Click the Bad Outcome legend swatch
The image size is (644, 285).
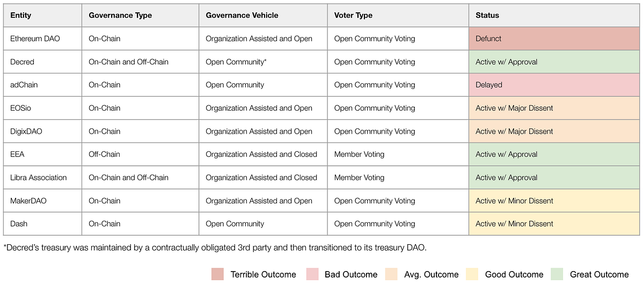coord(312,274)
